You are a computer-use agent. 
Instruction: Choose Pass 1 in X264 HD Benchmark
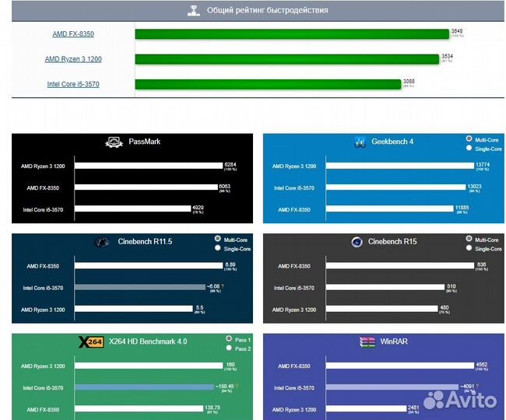pyautogui.click(x=228, y=338)
